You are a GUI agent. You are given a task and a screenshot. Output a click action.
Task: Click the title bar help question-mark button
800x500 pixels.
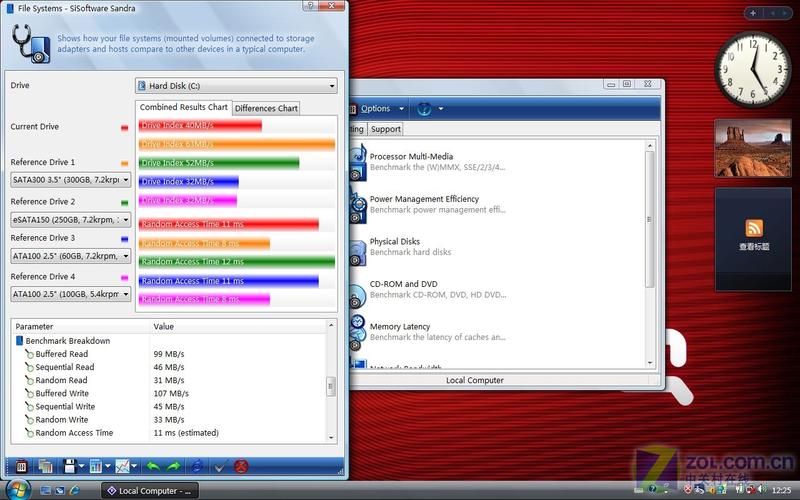[x=310, y=6]
